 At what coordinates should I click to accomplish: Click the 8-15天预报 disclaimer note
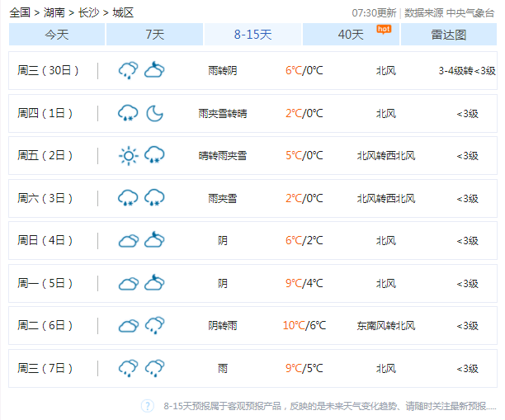(x=330, y=406)
